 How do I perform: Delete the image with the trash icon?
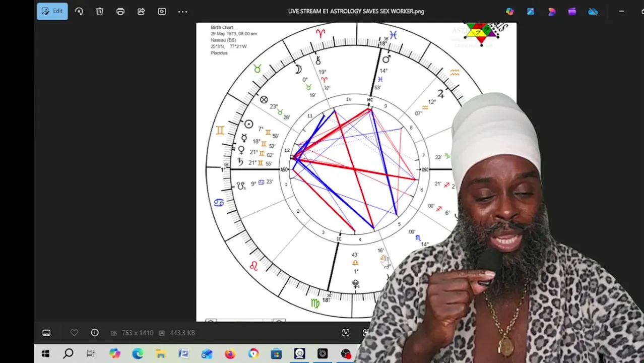(100, 11)
